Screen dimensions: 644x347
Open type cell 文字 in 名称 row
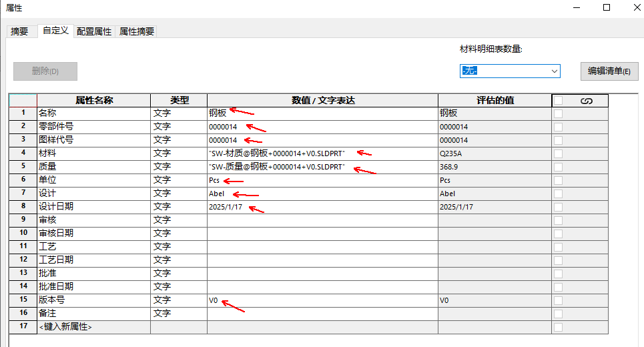pyautogui.click(x=179, y=113)
